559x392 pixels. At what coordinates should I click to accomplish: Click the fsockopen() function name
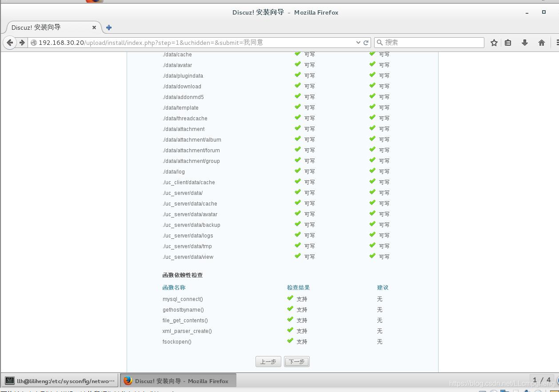(x=177, y=342)
